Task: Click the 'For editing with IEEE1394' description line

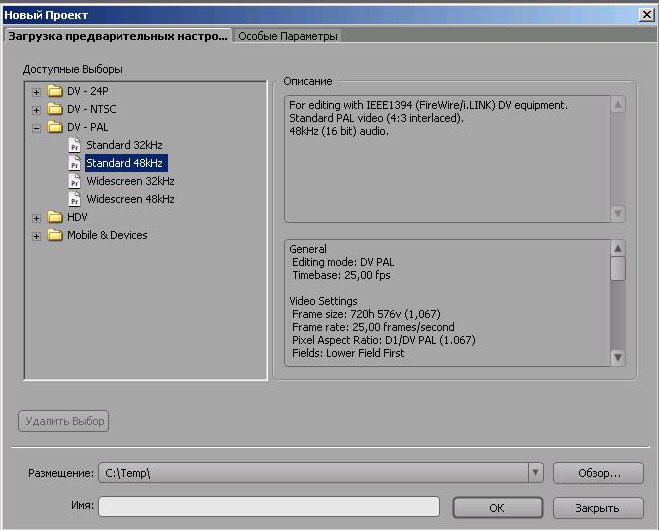Action: (x=428, y=105)
